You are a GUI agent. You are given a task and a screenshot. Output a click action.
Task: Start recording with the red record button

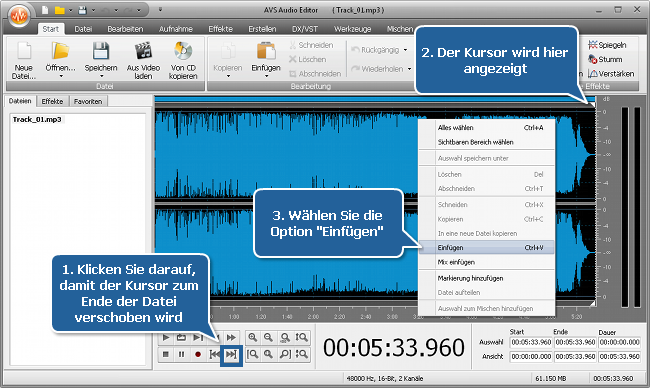pyautogui.click(x=198, y=354)
